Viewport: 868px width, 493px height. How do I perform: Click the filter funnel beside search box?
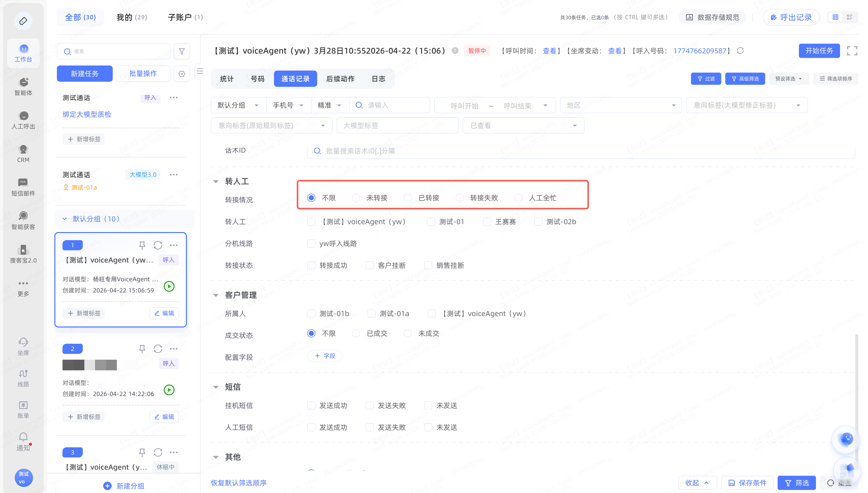click(182, 52)
